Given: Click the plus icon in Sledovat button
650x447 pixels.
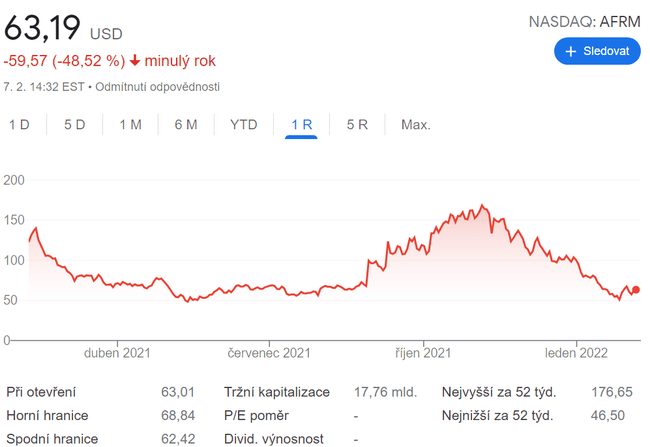Looking at the screenshot, I should (571, 51).
